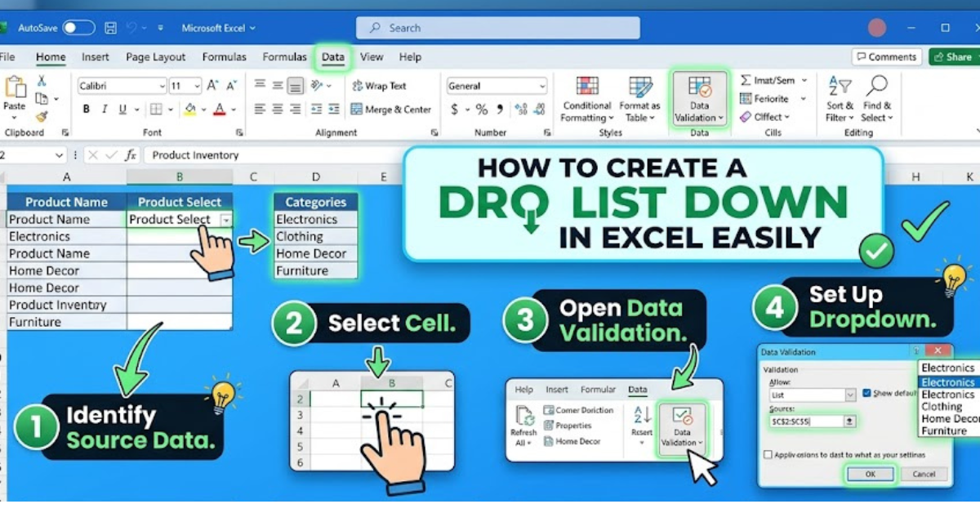Click Cancel in Data Validation dialog
Viewport: 980px width, 513px height.
(924, 473)
